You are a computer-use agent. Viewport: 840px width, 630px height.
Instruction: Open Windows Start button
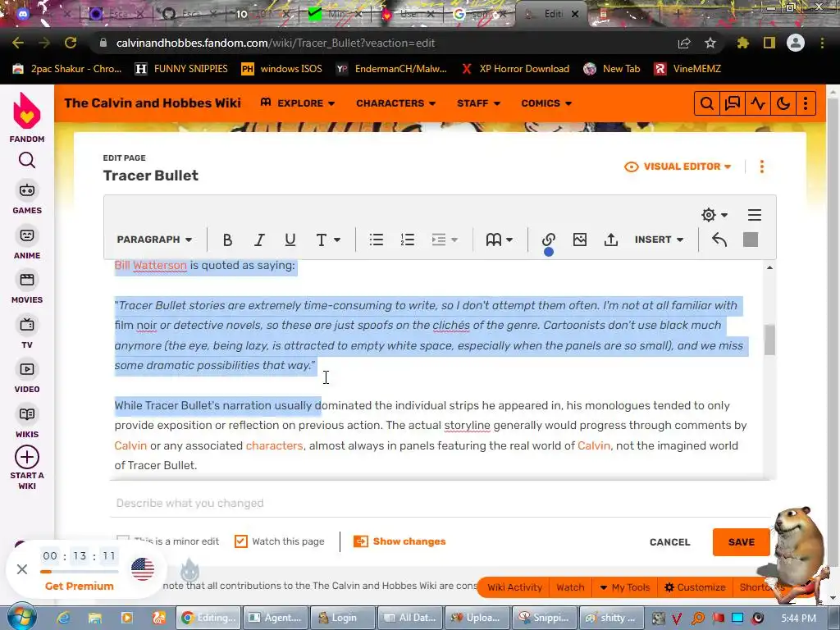[x=21, y=617]
